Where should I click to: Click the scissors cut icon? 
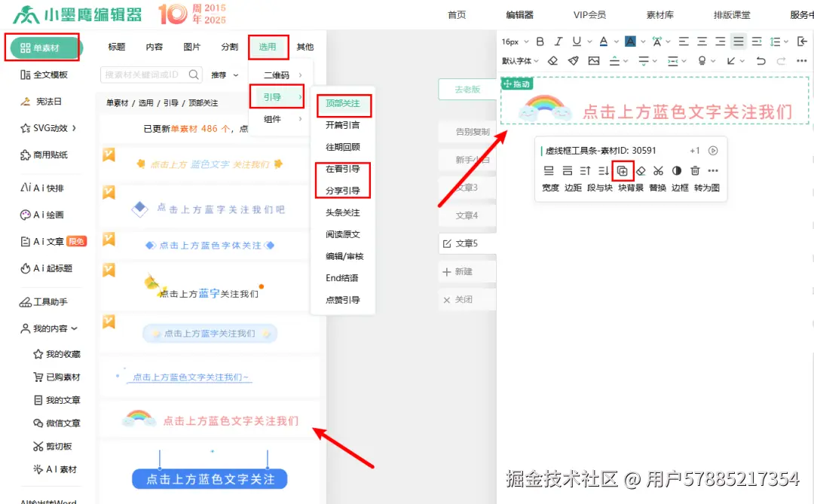pos(658,171)
